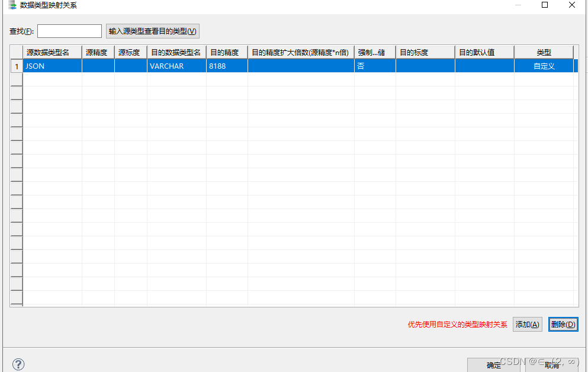Click 类型 column header
This screenshot has height=372, width=588.
point(544,53)
